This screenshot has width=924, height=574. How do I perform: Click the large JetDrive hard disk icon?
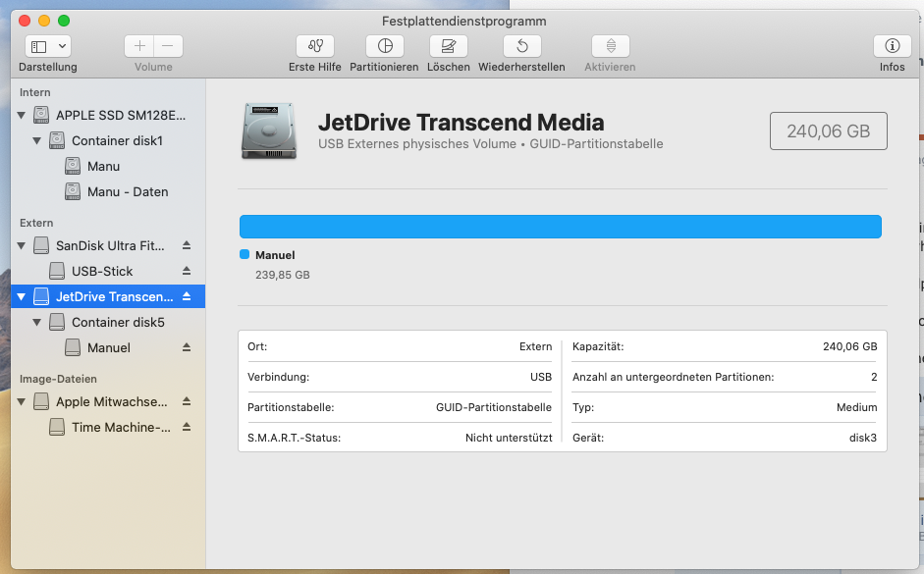(x=269, y=130)
